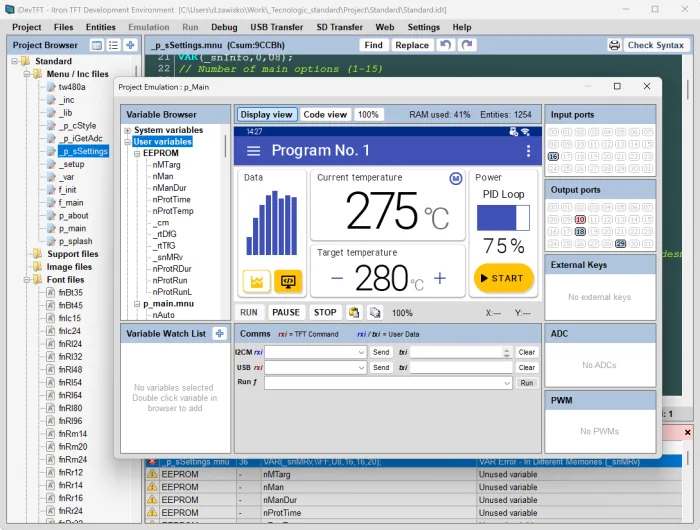Screen dimensions: 700x530
Task: Redo the last edit in the code editor
Action: click(x=467, y=45)
